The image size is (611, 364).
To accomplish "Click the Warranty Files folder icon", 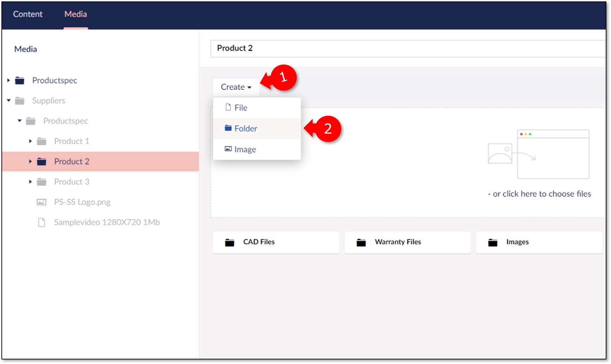I will click(x=361, y=243).
